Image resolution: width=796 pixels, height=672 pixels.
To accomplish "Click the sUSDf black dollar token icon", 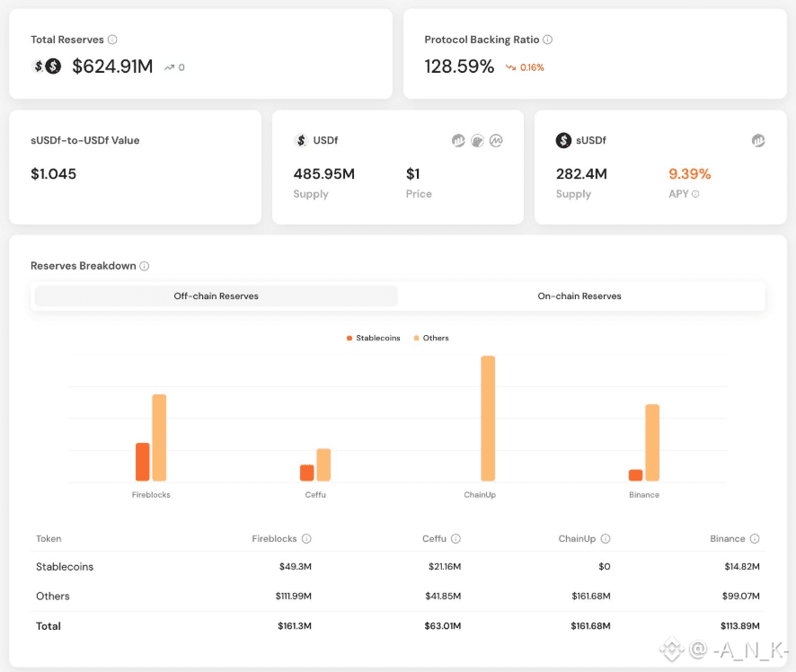I will coord(563,140).
